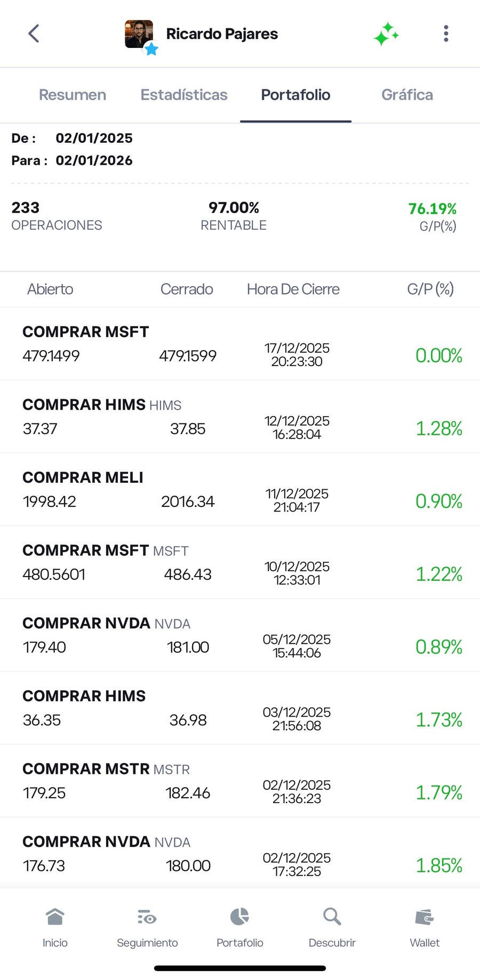Tap the back arrow icon

(x=34, y=34)
